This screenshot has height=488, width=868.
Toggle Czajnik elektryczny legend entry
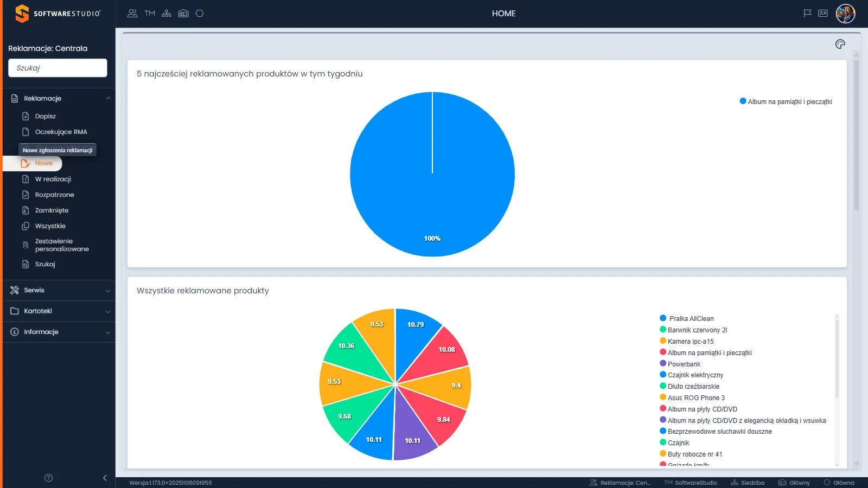(x=692, y=375)
